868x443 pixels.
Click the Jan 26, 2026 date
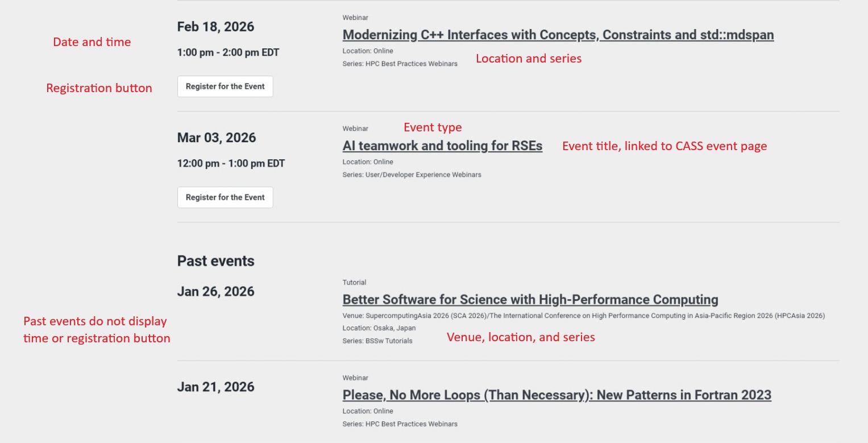[215, 291]
